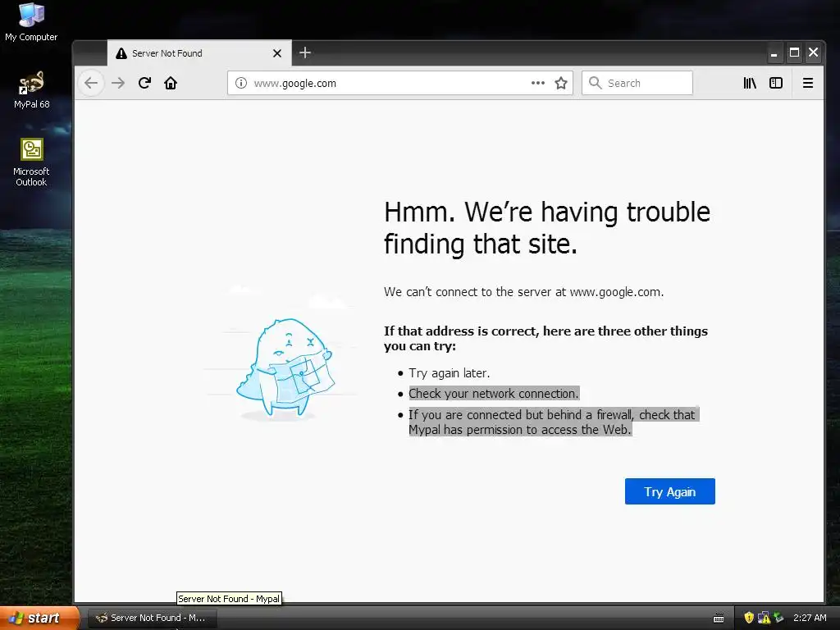Open a new tab with plus
The width and height of the screenshot is (840, 630).
tap(305, 52)
